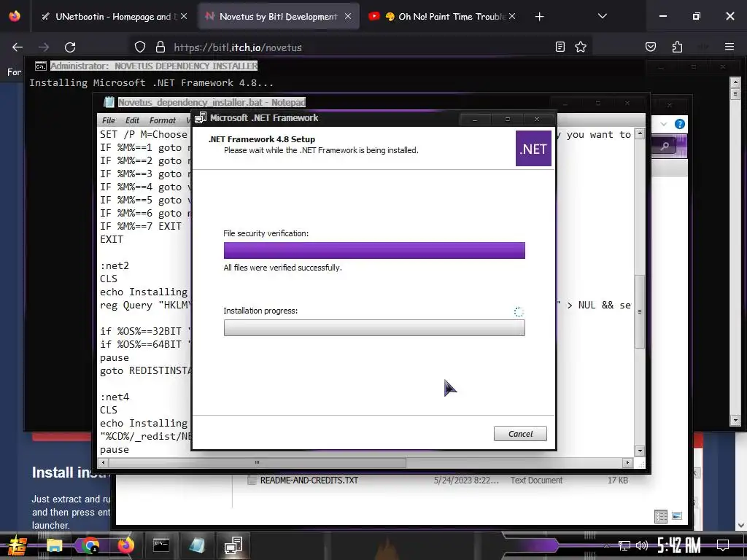Open File Explorer from the taskbar

pyautogui.click(x=54, y=545)
